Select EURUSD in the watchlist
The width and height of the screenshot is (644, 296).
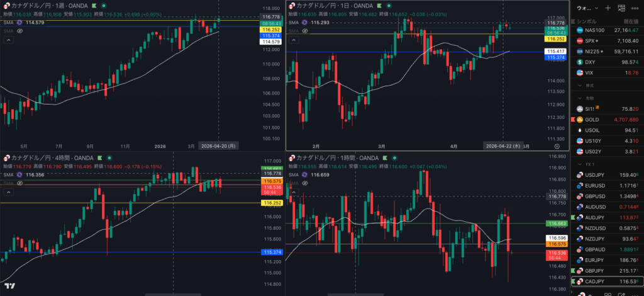(608, 185)
